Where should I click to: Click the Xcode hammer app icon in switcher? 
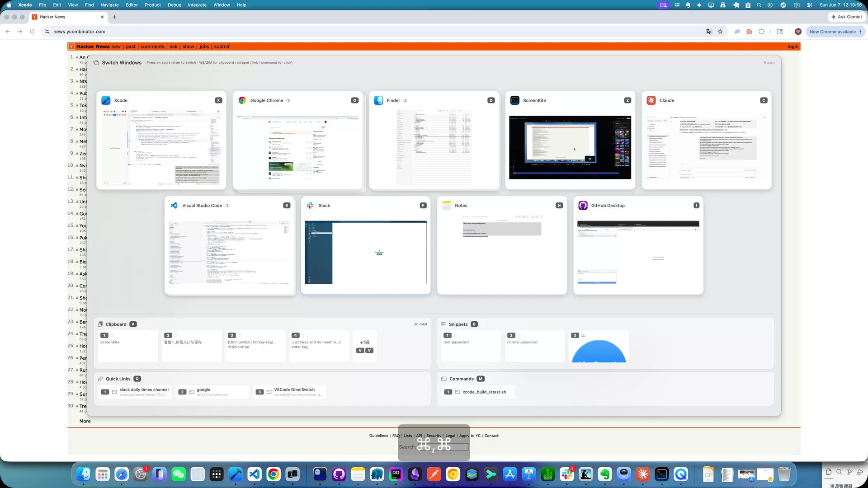pyautogui.click(x=106, y=100)
